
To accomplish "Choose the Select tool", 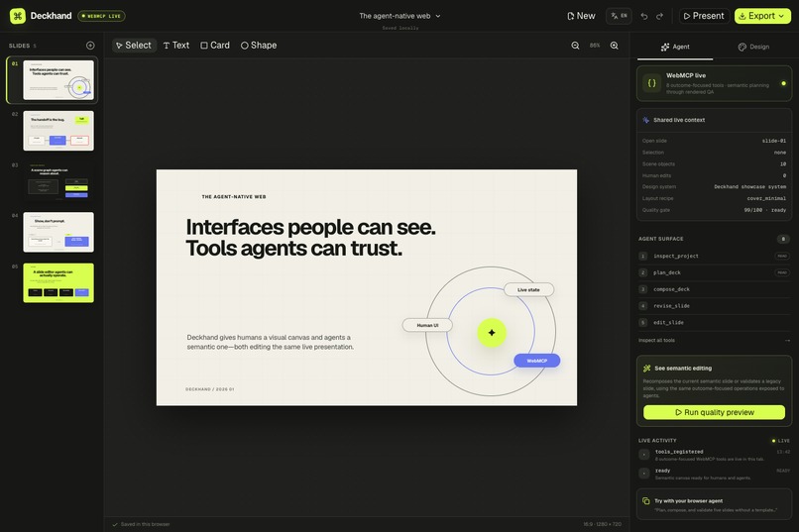I will coord(134,46).
